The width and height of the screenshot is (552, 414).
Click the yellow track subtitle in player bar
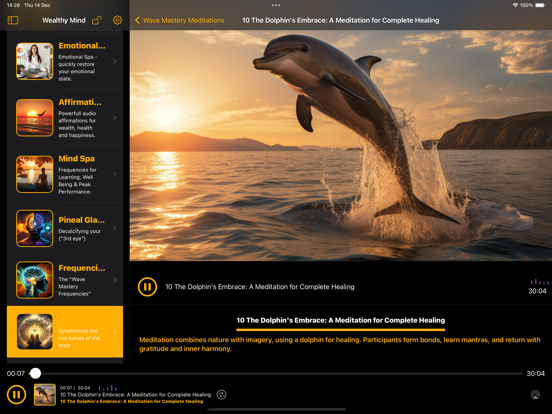pos(132,401)
